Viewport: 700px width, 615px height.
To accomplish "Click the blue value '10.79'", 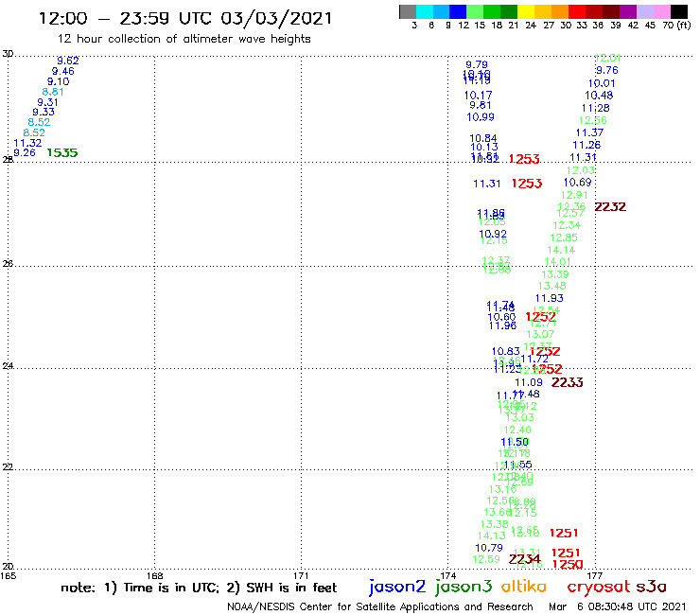I will [x=489, y=548].
